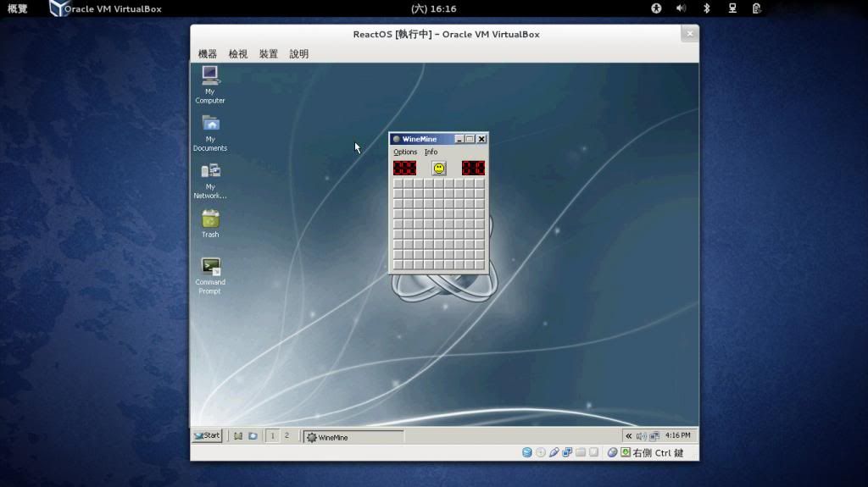The image size is (868, 487).
Task: Open the GNOME 概覽 overview
Action: click(17, 8)
